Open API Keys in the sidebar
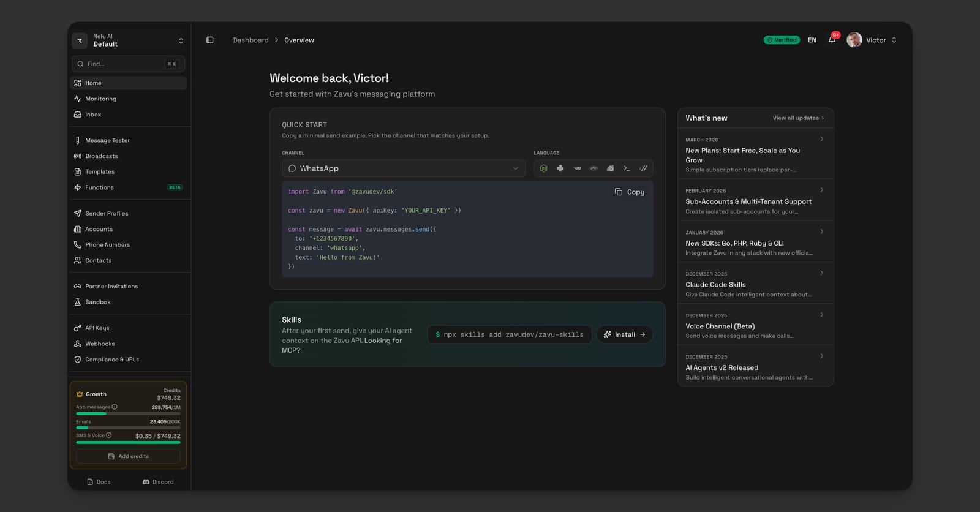 129,328
